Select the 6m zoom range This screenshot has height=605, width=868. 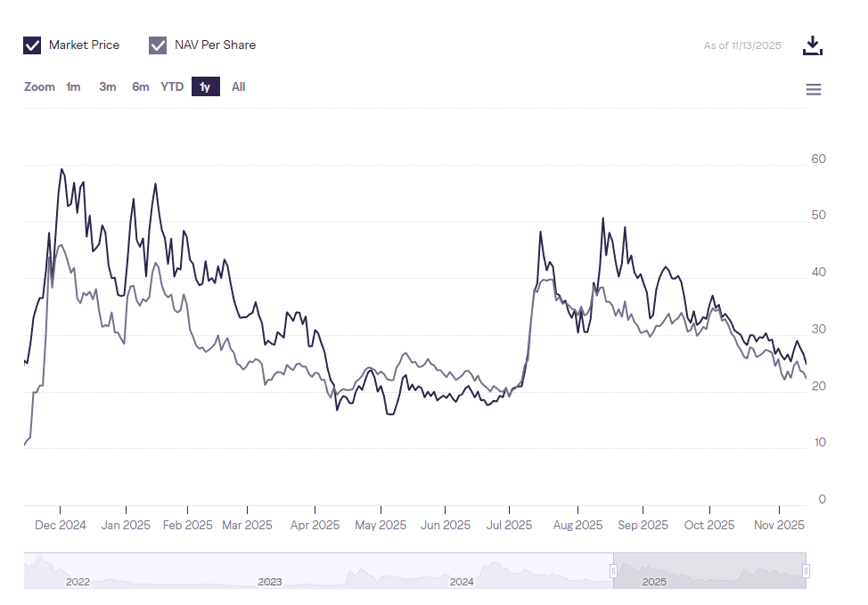click(139, 86)
